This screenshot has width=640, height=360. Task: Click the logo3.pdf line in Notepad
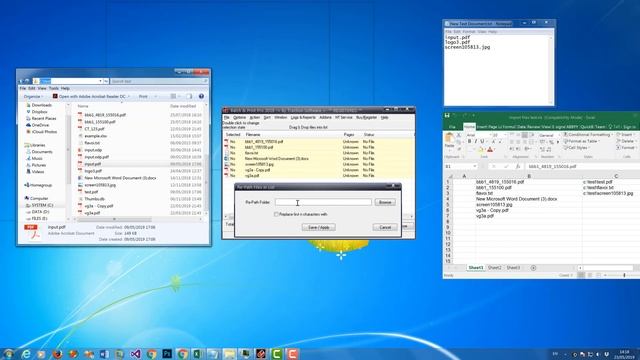pos(457,42)
